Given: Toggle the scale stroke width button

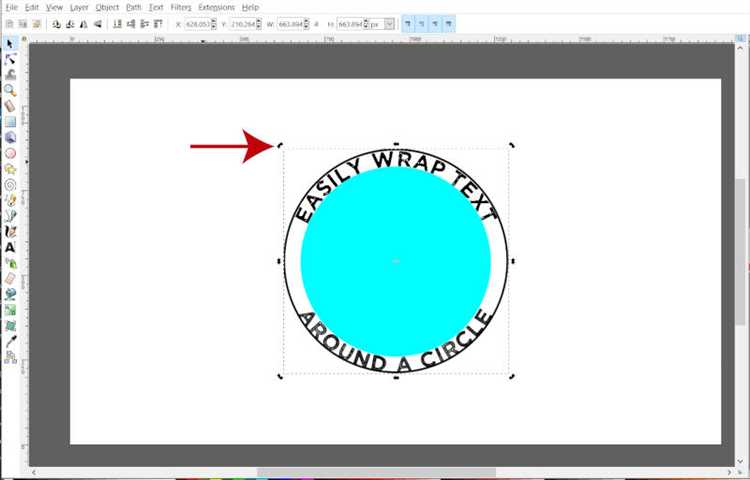Looking at the screenshot, I should coord(408,24).
